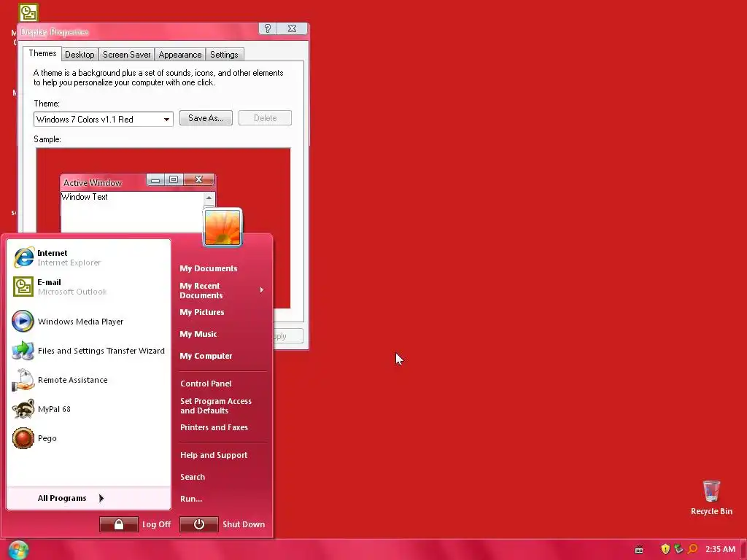Open the MyPal 68 browser

point(88,408)
